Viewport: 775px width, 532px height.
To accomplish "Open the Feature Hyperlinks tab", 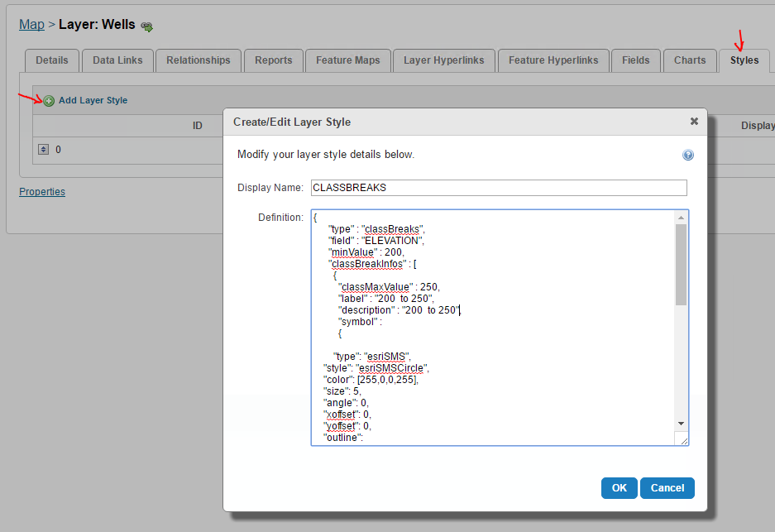I will tap(553, 60).
